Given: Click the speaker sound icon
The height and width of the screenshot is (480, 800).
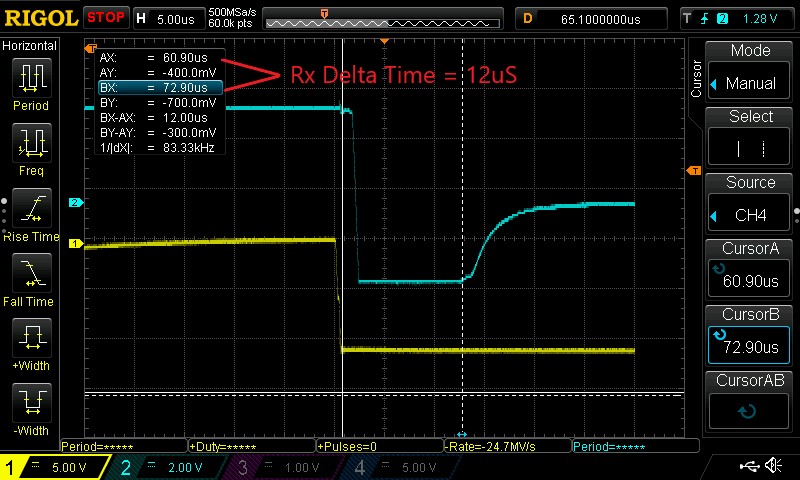Looking at the screenshot, I should [x=774, y=465].
